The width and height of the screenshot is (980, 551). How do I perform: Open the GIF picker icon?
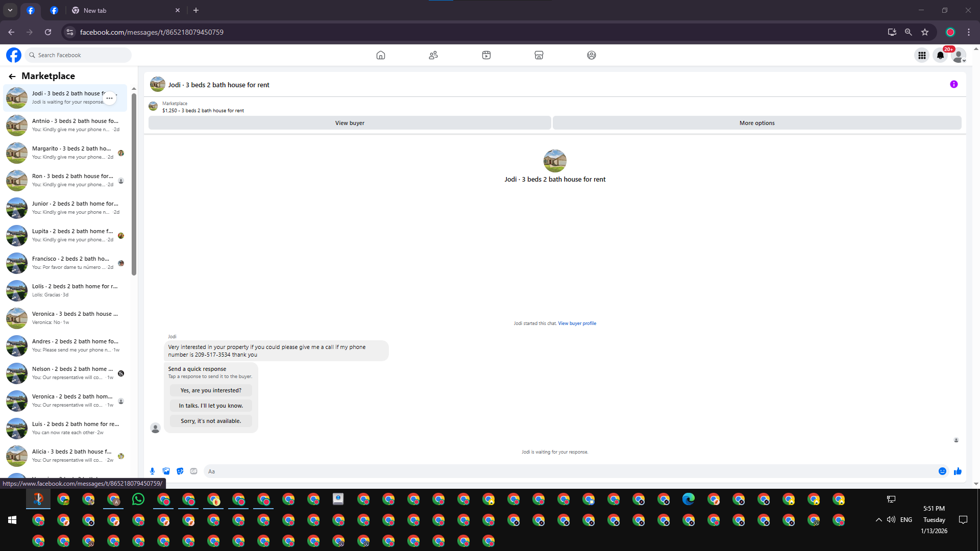(x=193, y=471)
